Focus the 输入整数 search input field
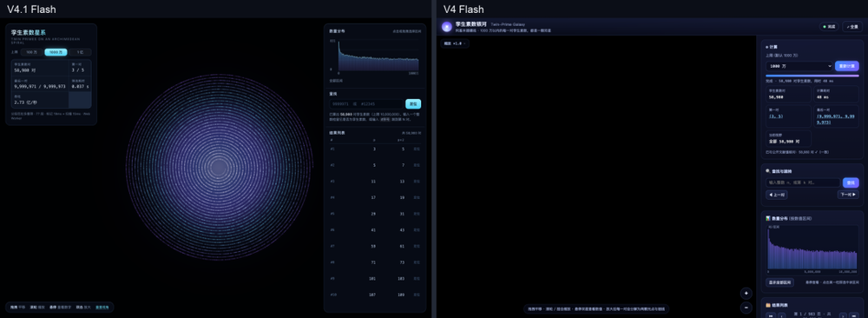Image resolution: width=868 pixels, height=318 pixels. (803, 182)
